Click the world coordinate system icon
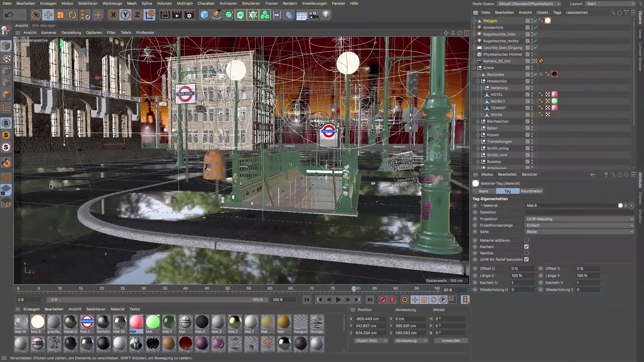This screenshot has width=644, height=362. (150, 15)
